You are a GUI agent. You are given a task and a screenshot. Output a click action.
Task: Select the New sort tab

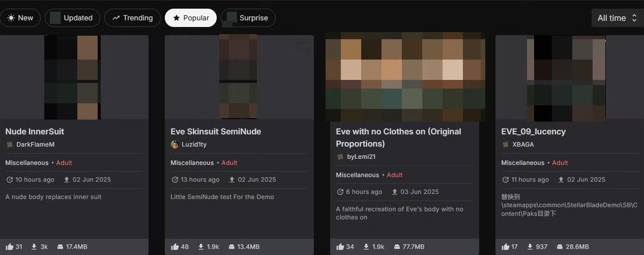pos(20,18)
